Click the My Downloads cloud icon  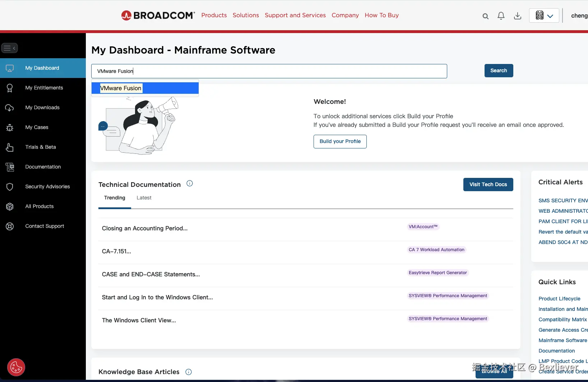10,107
